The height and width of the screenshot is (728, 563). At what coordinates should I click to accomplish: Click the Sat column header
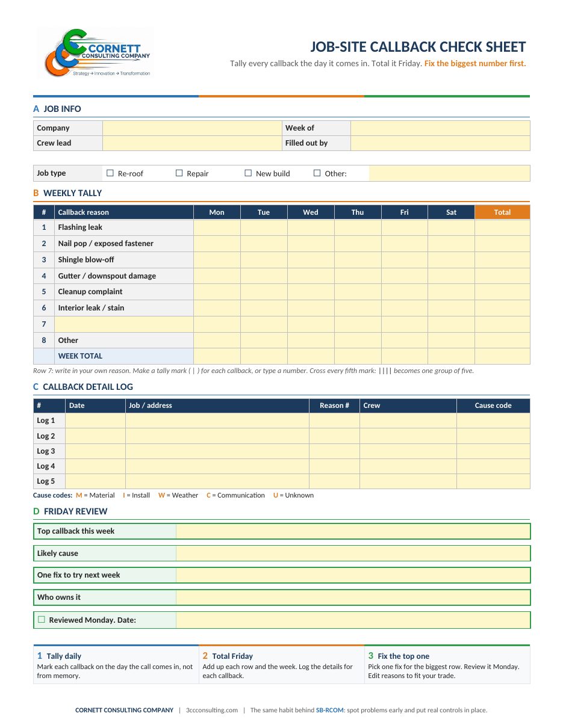452,212
